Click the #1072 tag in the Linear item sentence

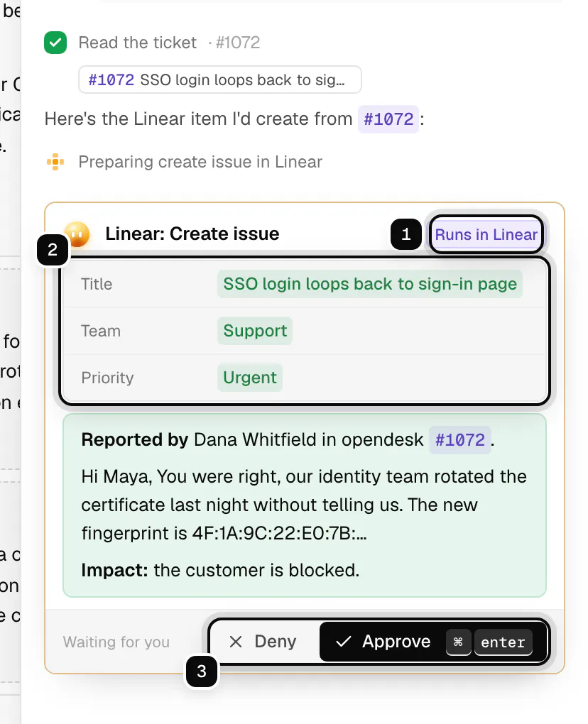388,119
